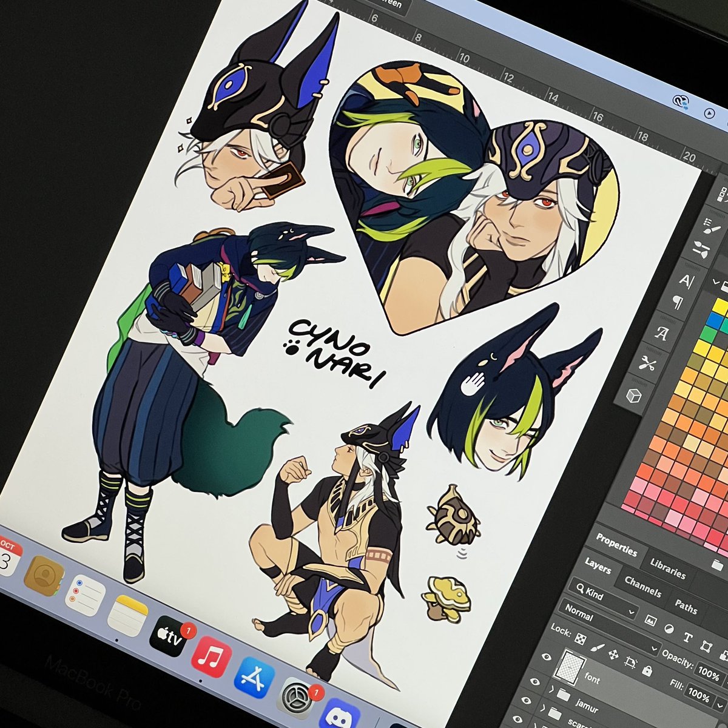Switch to the Properties tab
Viewport: 728px width, 728px height.
click(617, 545)
